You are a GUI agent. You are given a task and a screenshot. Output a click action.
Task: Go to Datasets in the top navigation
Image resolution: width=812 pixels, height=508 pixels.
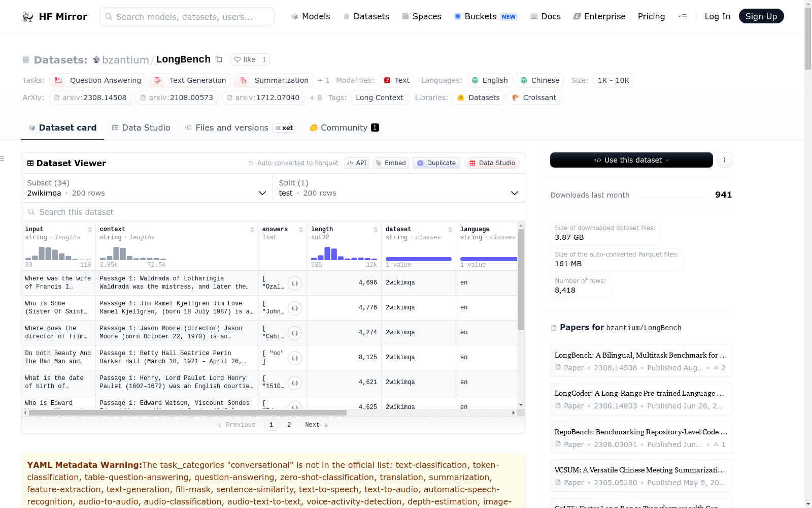(366, 16)
